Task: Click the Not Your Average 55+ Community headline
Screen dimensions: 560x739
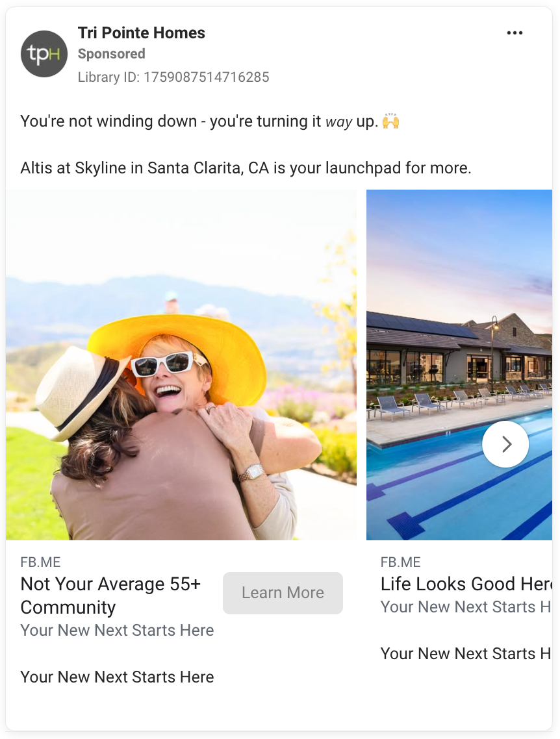Action: 111,595
